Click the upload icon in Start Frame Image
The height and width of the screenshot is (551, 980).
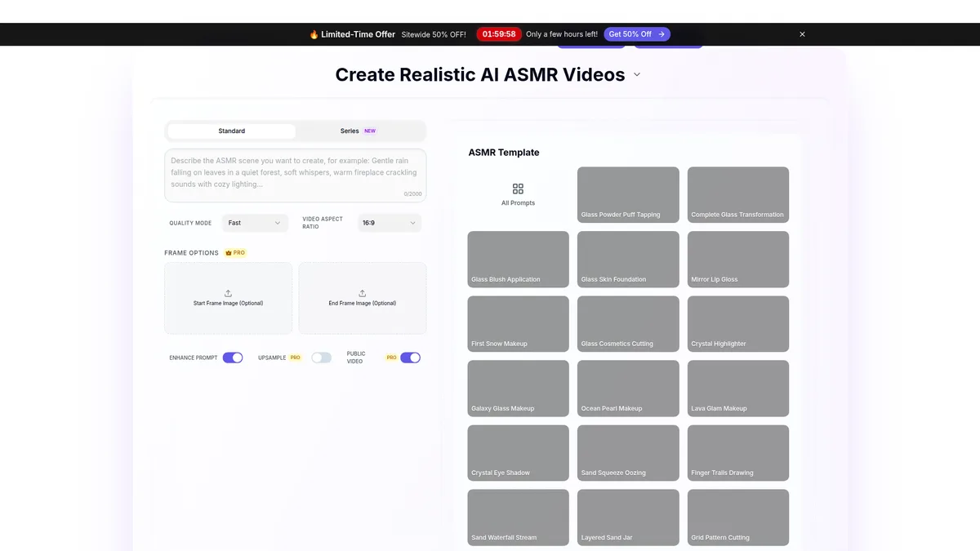click(228, 293)
